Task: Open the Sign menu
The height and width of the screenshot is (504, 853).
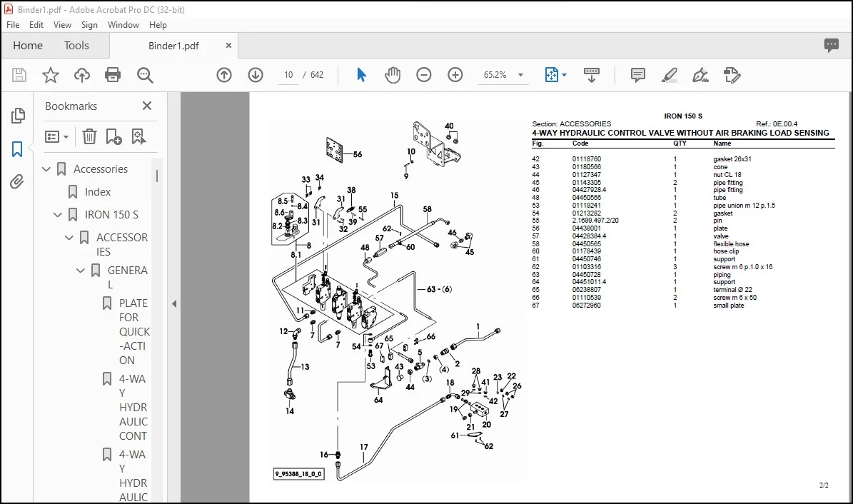Action: (89, 25)
